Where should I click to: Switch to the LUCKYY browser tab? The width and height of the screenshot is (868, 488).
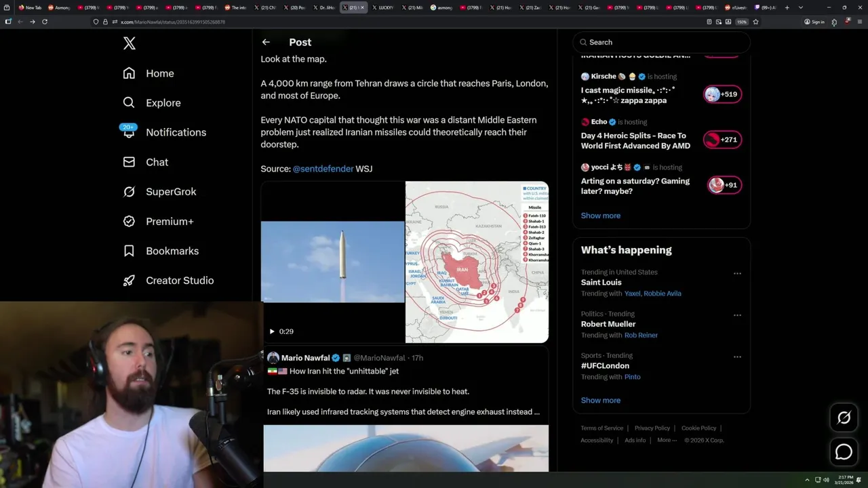click(x=383, y=7)
